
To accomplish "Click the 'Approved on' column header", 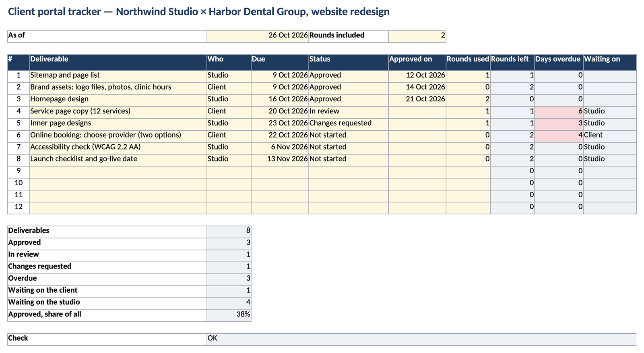I will (417, 63).
